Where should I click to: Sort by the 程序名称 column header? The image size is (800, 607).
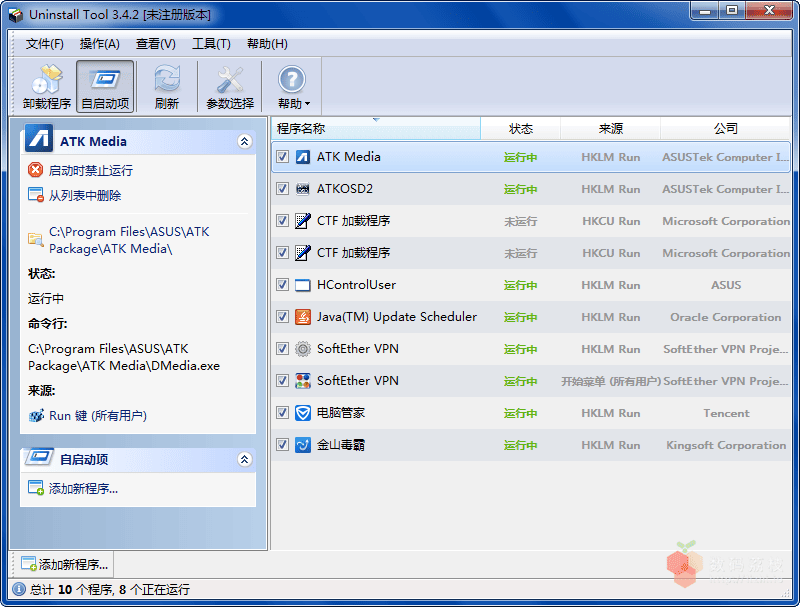[x=376, y=129]
